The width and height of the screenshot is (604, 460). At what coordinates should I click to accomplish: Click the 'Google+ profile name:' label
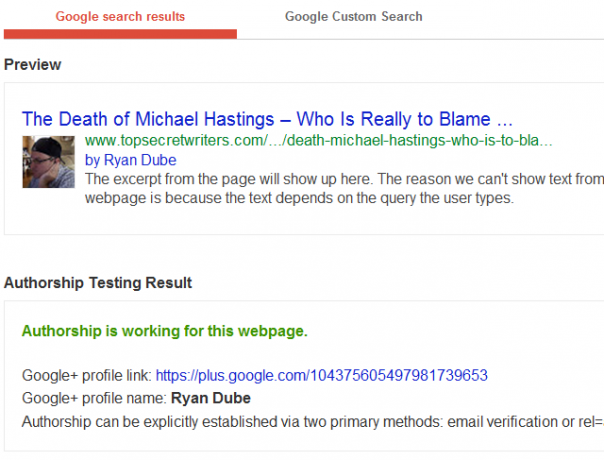coord(94,398)
